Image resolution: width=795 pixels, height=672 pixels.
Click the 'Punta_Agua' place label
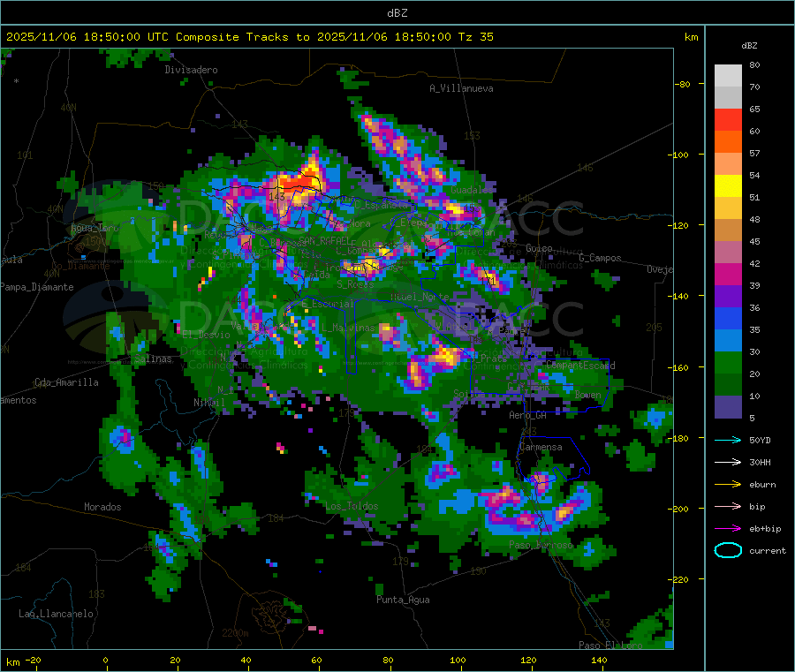403,600
